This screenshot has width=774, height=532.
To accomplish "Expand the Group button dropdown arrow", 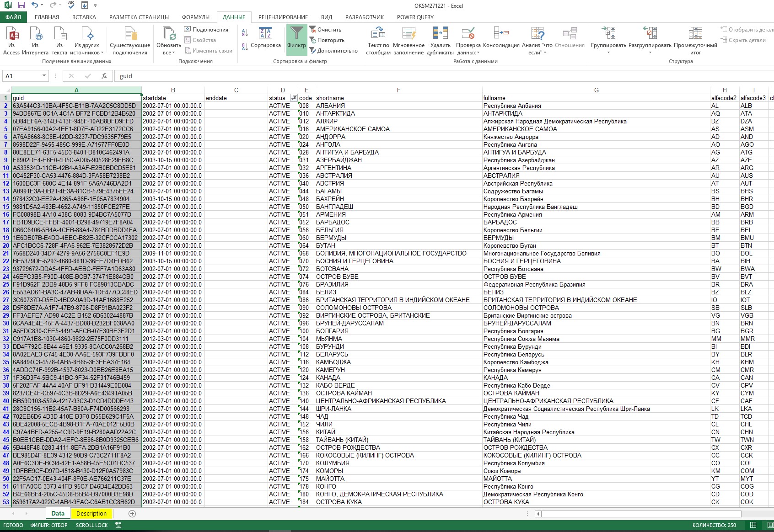I will click(608, 53).
